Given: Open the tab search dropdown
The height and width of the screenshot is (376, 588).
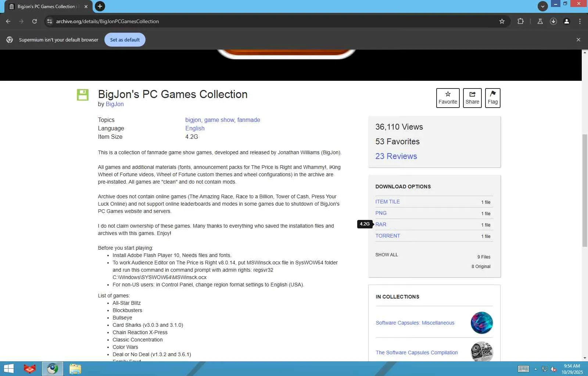Looking at the screenshot, I should pyautogui.click(x=542, y=6).
